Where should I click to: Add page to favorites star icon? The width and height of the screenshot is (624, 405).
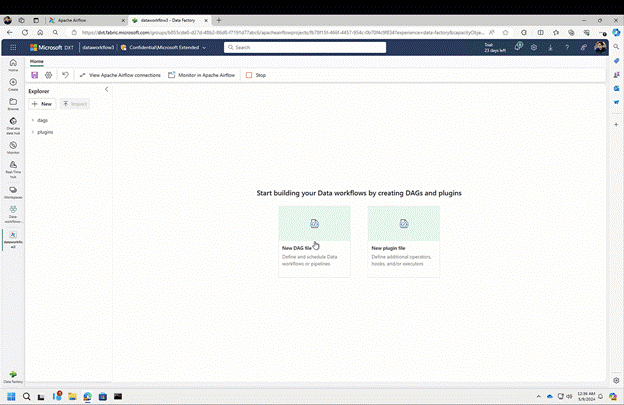coord(505,33)
